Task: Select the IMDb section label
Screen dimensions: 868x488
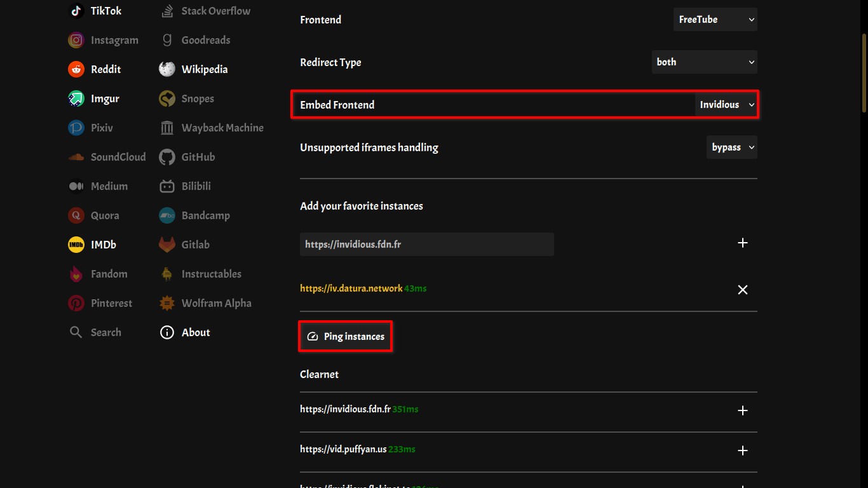Action: point(104,245)
